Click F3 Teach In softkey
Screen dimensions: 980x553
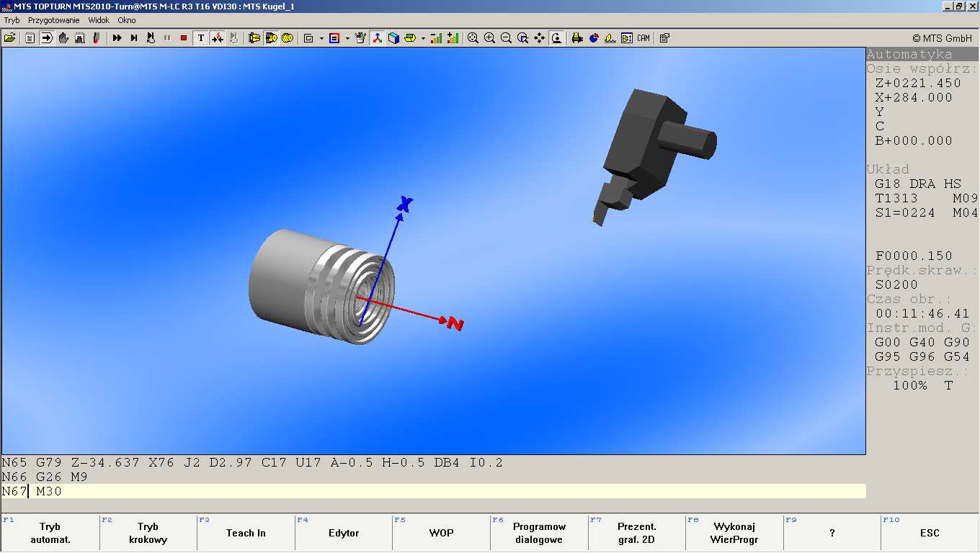coord(246,533)
